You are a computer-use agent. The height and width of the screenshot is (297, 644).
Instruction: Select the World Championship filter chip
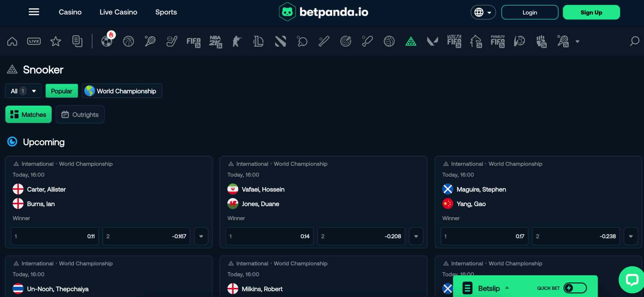pos(122,91)
